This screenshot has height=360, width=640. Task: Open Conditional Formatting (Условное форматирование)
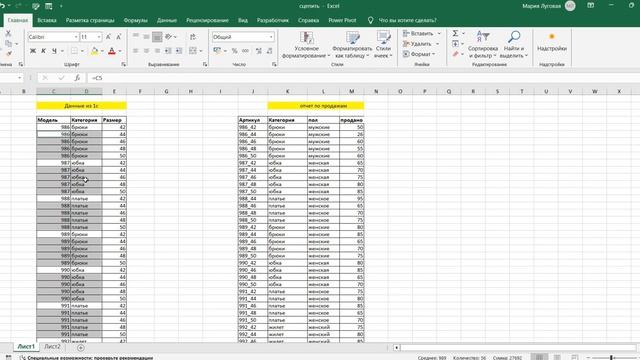pos(306,44)
